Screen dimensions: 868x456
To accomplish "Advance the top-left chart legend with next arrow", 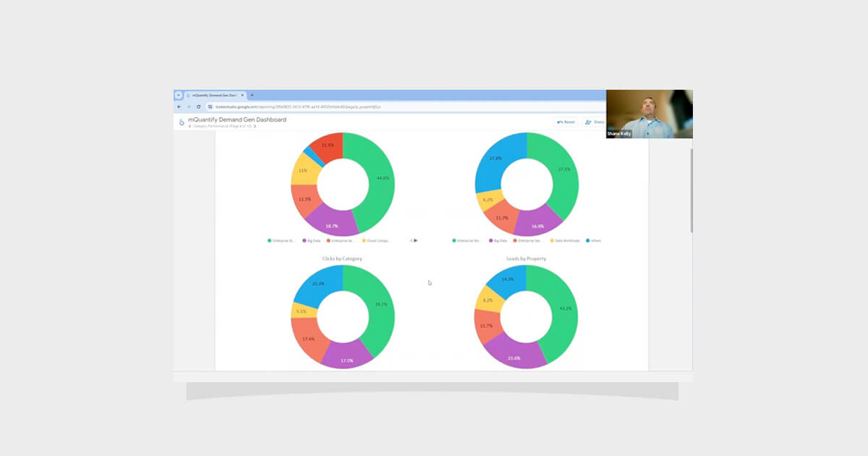I will 416,240.
